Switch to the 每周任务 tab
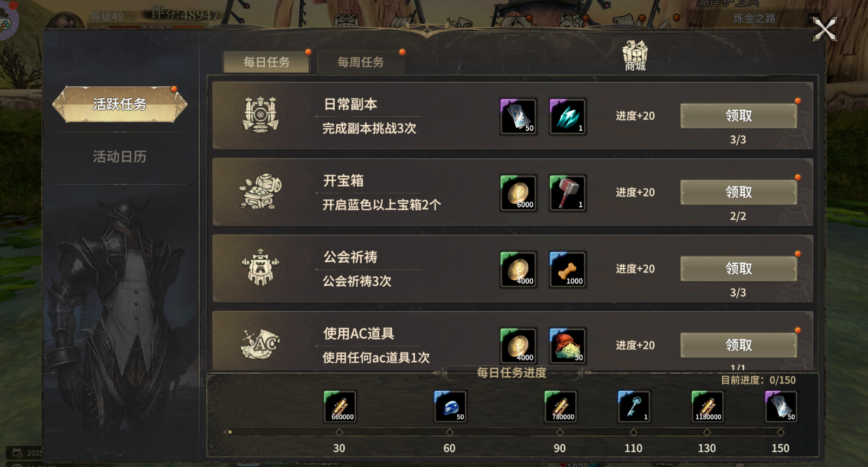The width and height of the screenshot is (868, 467). (x=361, y=62)
